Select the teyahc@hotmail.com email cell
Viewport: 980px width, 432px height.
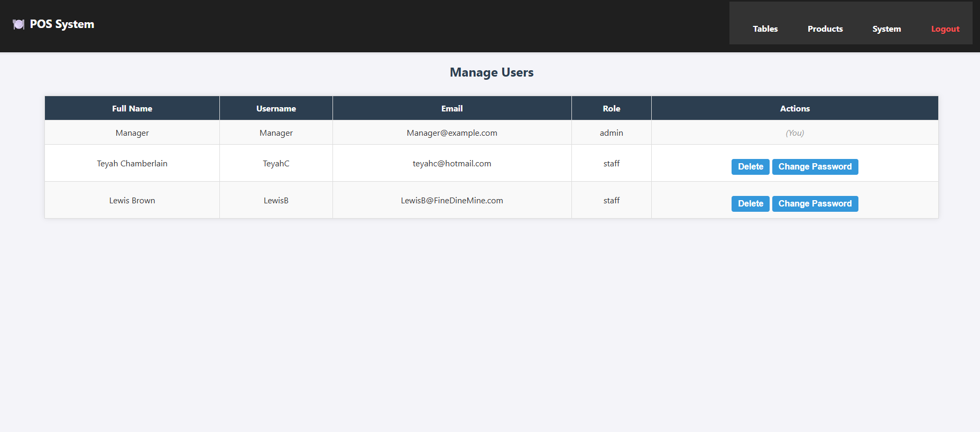452,164
